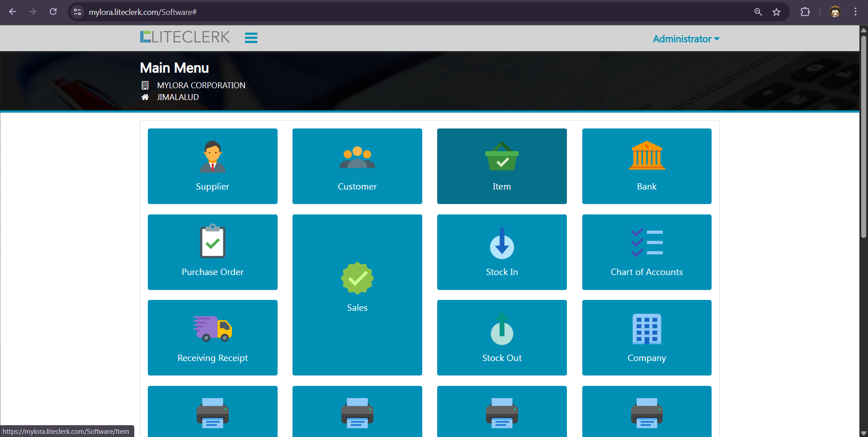Viewport: 868px width, 437px height.
Task: Open the Company building tile
Action: tap(646, 337)
